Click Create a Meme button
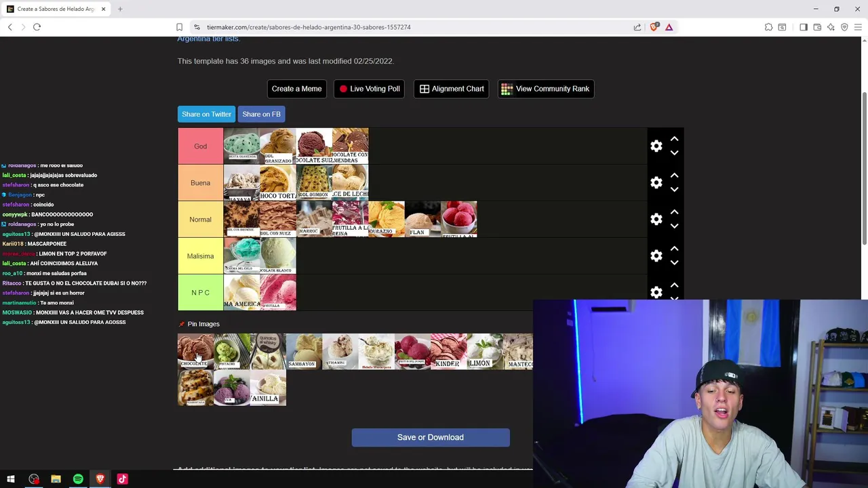868x488 pixels. coord(296,89)
